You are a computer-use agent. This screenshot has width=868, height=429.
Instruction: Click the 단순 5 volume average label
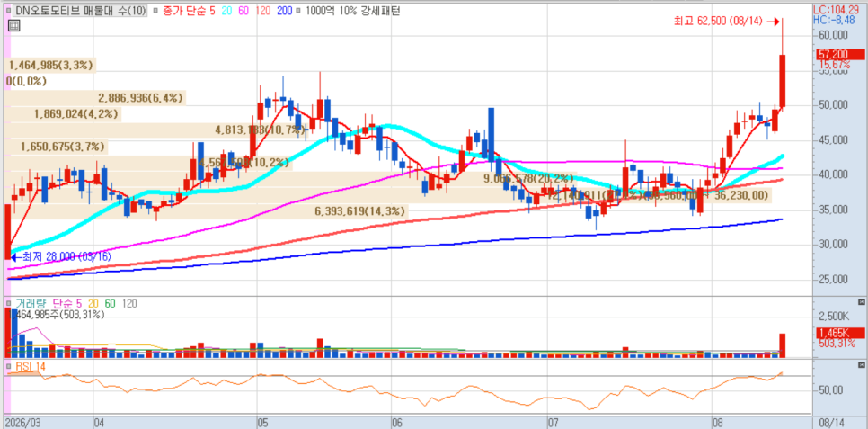[x=67, y=304]
